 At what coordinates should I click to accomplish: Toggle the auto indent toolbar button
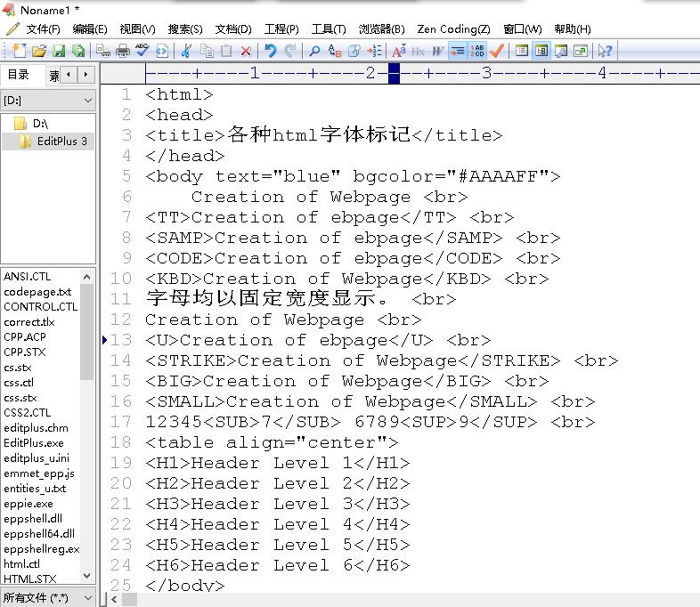457,51
